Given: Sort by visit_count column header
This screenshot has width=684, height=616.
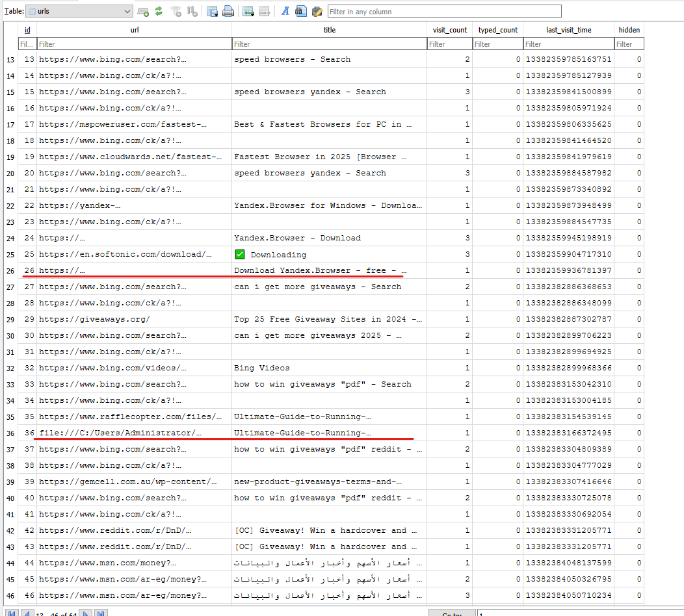Looking at the screenshot, I should [450, 30].
